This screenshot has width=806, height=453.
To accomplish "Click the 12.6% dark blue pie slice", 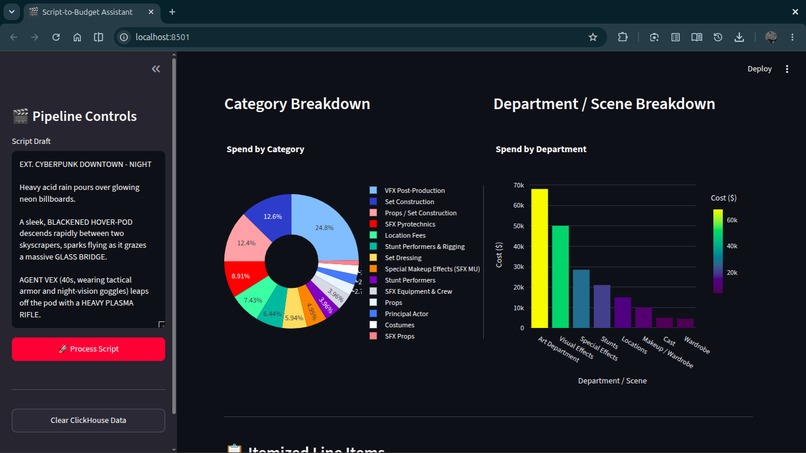I will (x=271, y=216).
